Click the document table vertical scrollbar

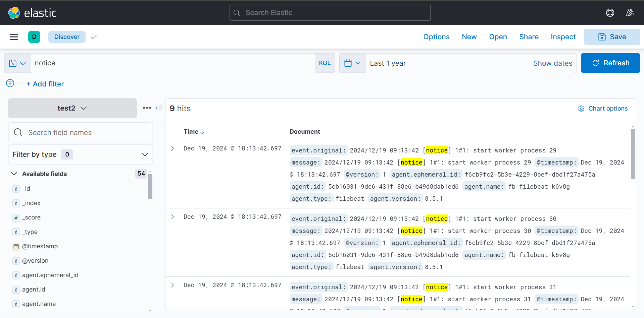click(x=633, y=154)
